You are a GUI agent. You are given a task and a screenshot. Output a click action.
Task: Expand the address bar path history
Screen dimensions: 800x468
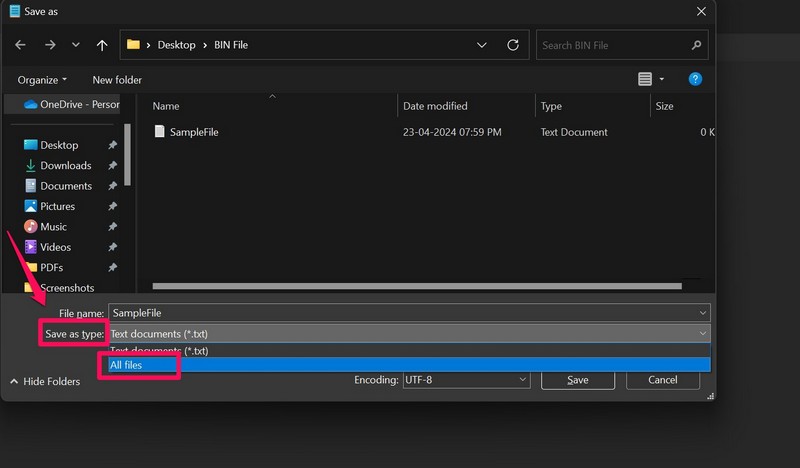click(x=482, y=46)
